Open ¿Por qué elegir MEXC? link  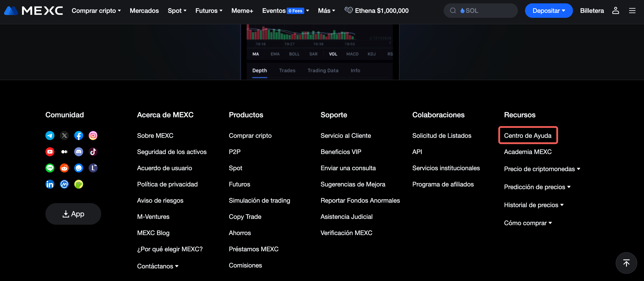tap(170, 249)
